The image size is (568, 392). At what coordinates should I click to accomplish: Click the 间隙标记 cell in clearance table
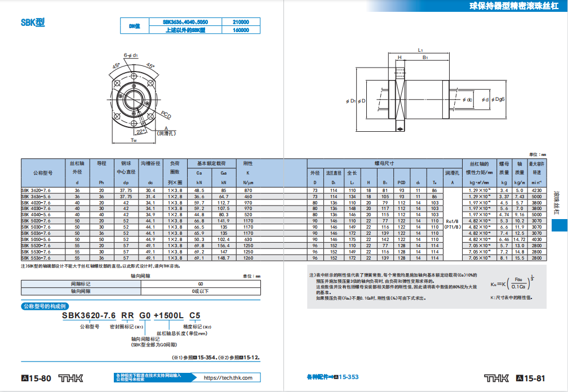point(81,284)
